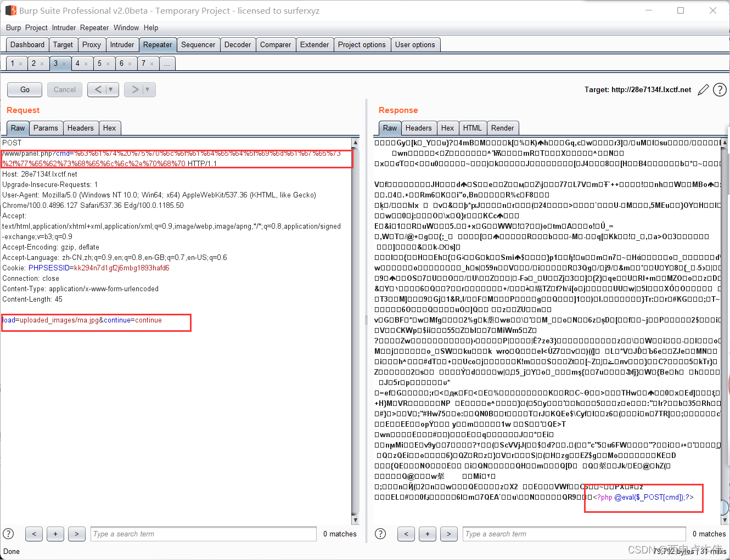Select the request Params tab
This screenshot has width=730, height=560.
[x=46, y=128]
